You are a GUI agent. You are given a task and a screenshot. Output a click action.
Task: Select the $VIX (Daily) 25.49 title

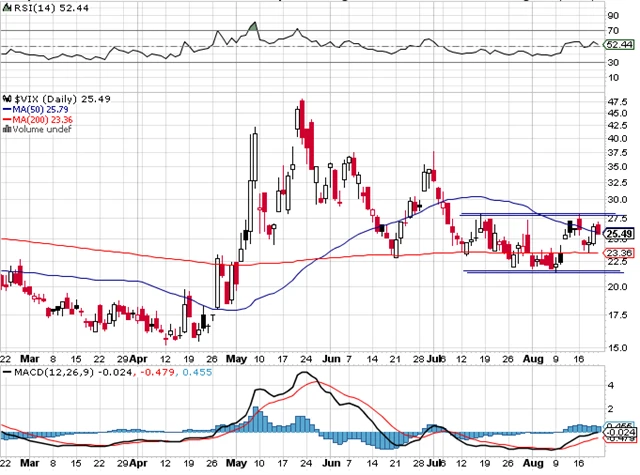[x=62, y=99]
